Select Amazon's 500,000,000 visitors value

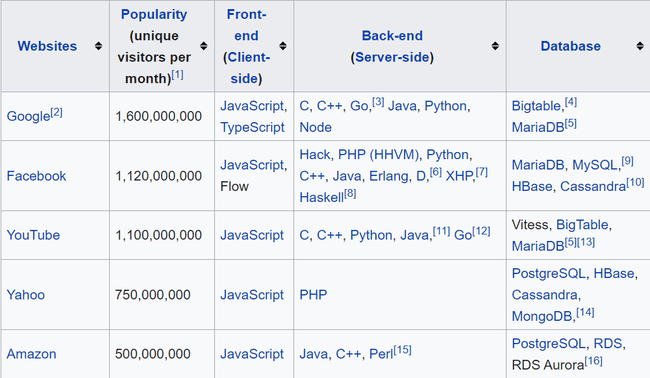point(153,354)
